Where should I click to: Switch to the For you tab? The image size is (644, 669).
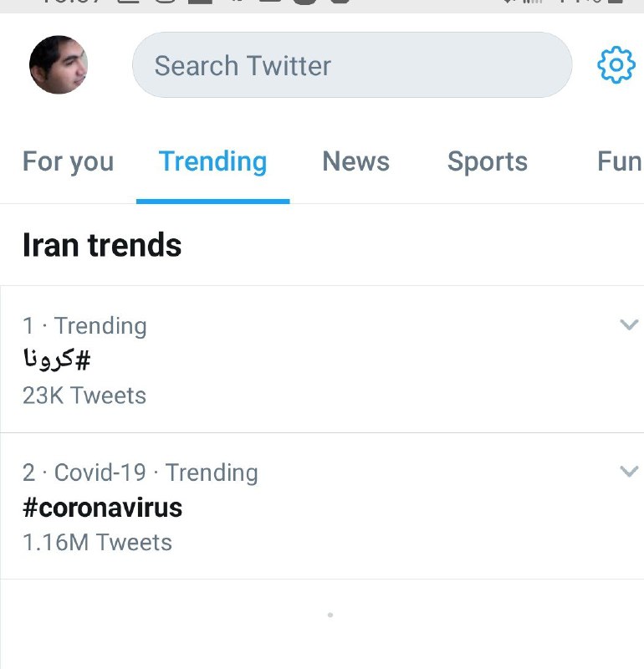click(x=68, y=161)
